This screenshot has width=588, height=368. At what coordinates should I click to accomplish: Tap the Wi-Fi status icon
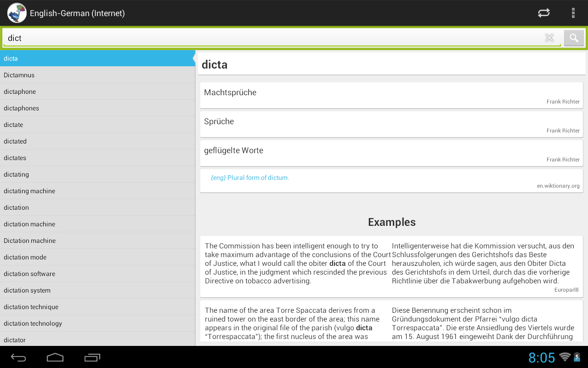coord(564,357)
